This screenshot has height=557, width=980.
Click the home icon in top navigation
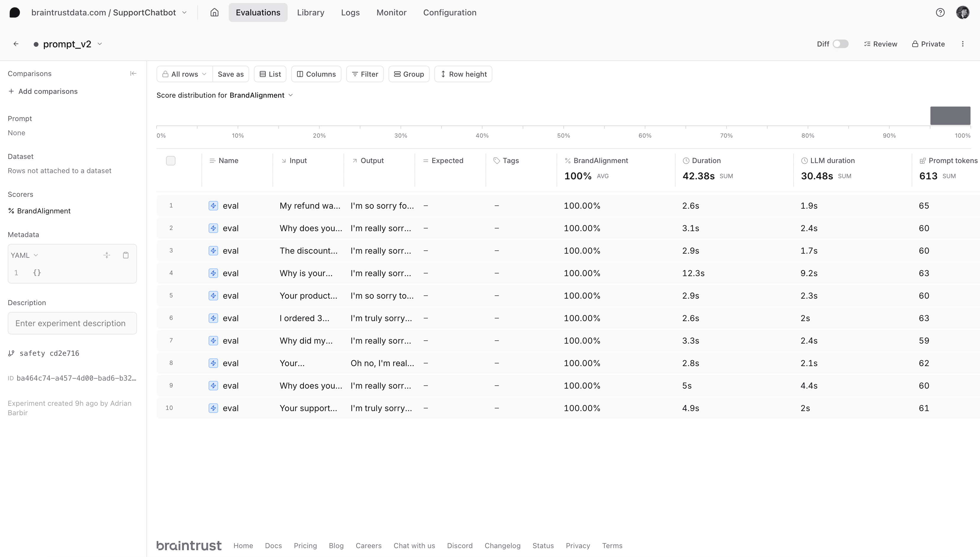coord(214,13)
